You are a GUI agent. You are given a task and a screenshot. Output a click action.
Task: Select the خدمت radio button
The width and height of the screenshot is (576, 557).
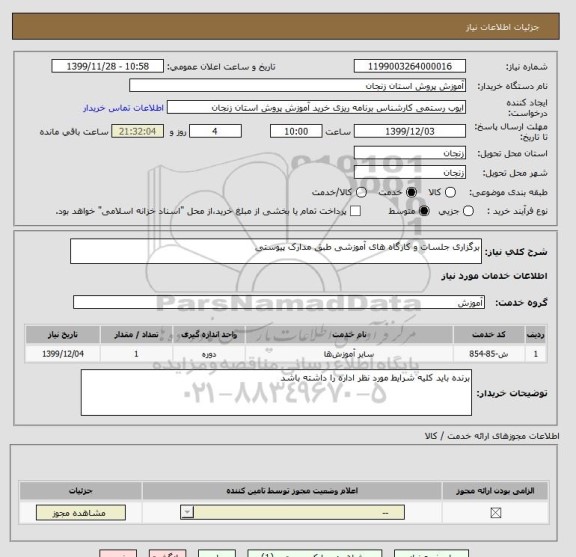[x=411, y=192]
